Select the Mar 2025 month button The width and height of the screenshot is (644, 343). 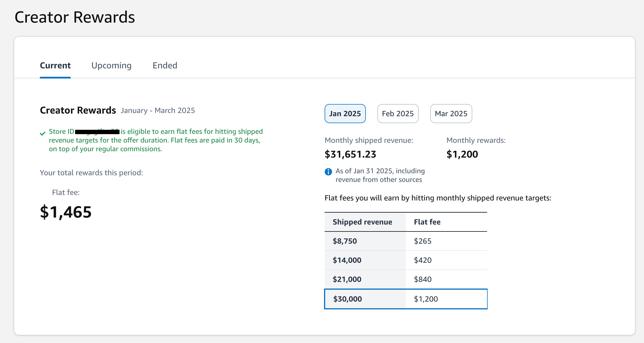click(451, 114)
